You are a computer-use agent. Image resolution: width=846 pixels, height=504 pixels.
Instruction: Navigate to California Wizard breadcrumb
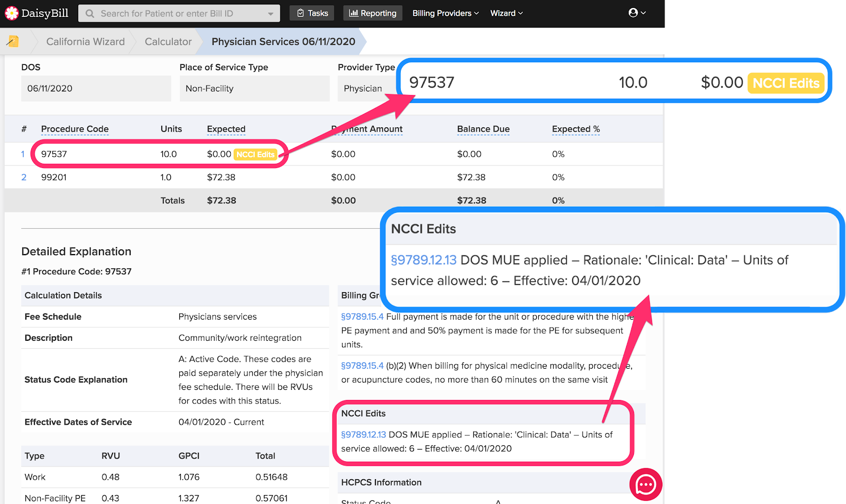85,41
